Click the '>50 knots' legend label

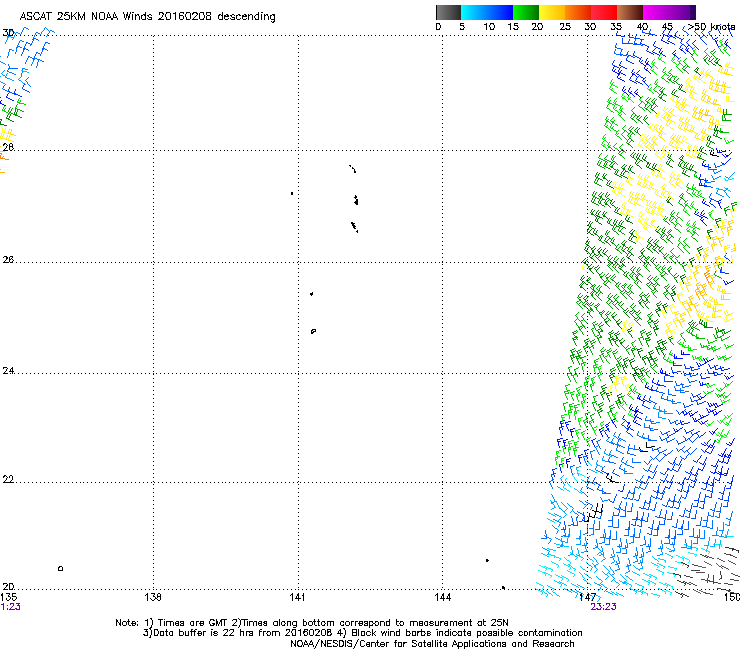pyautogui.click(x=711, y=27)
